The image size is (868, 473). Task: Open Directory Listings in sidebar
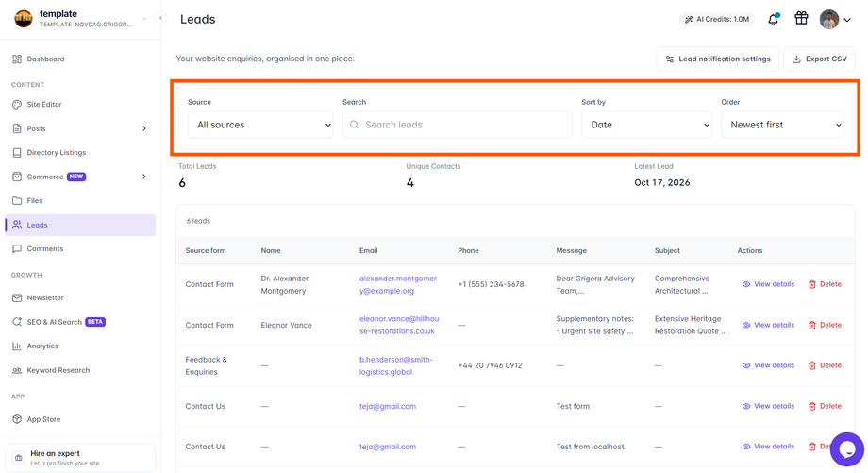[80, 152]
